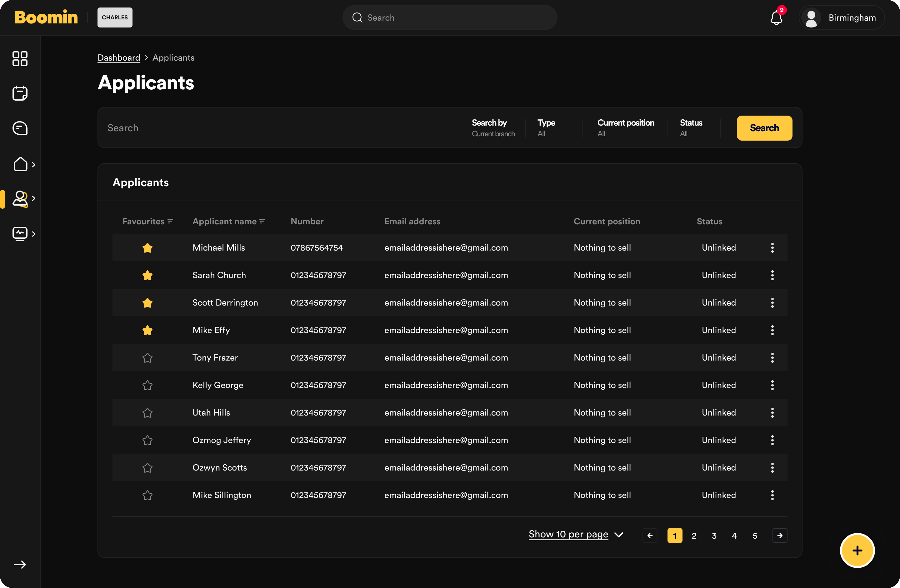Open the applicants people icon in sidebar

pos(20,198)
